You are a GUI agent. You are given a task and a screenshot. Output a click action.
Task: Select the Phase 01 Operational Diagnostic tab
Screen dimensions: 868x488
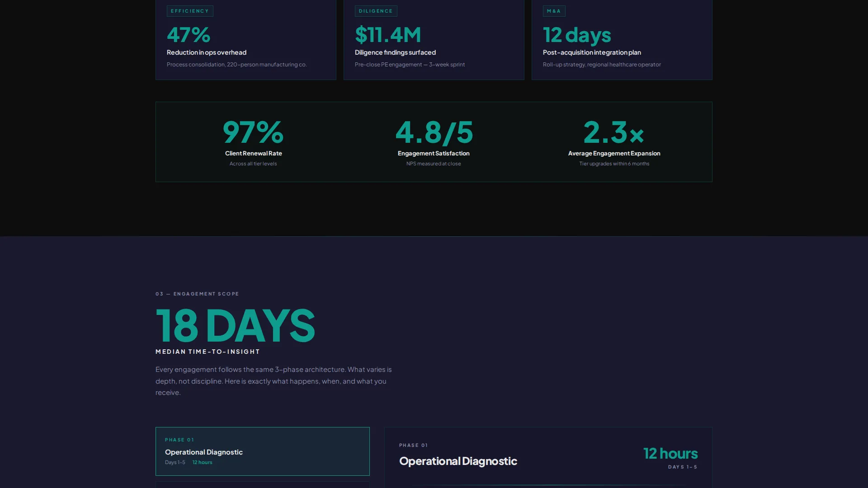point(262,451)
